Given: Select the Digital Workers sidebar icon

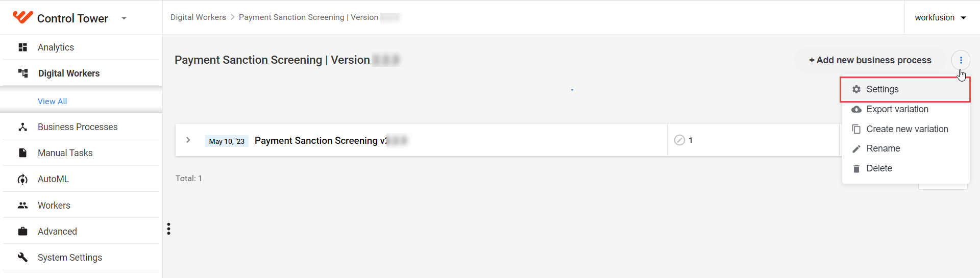Looking at the screenshot, I should click(23, 73).
